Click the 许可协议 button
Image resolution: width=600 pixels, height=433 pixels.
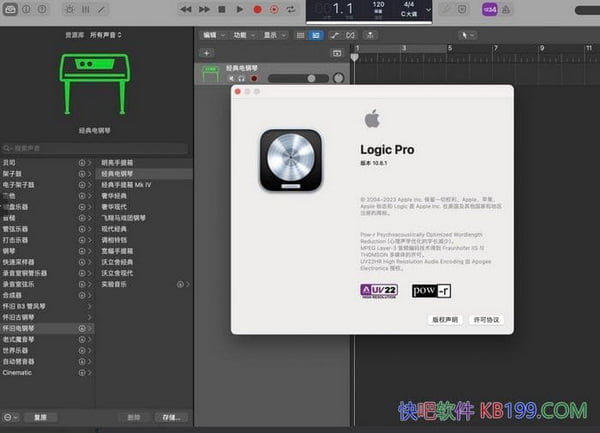point(486,320)
